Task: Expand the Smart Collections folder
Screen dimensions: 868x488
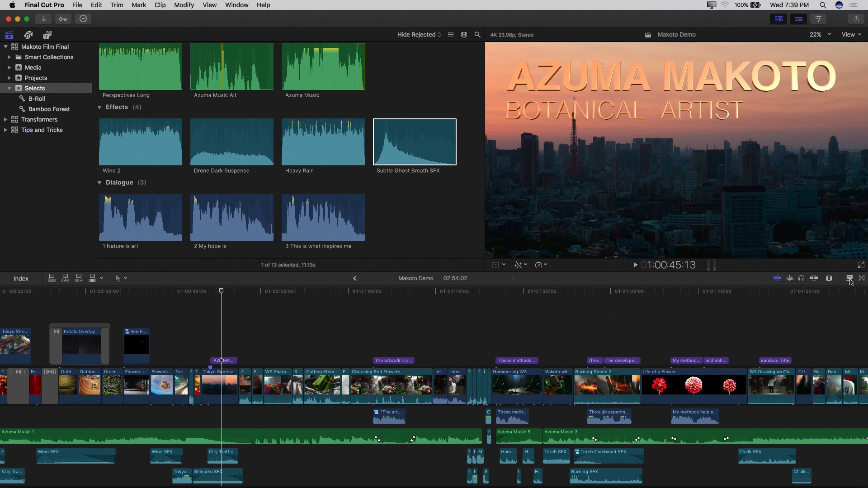Action: 9,57
